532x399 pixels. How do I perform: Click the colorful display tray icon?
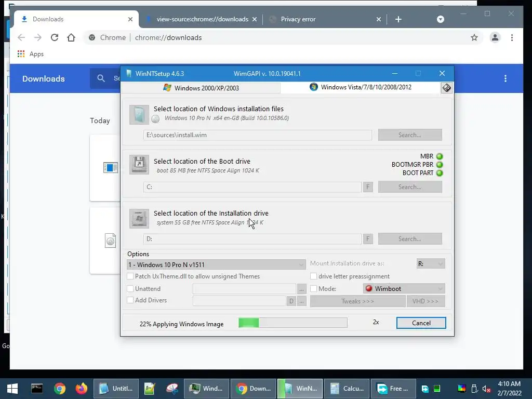pos(462,389)
